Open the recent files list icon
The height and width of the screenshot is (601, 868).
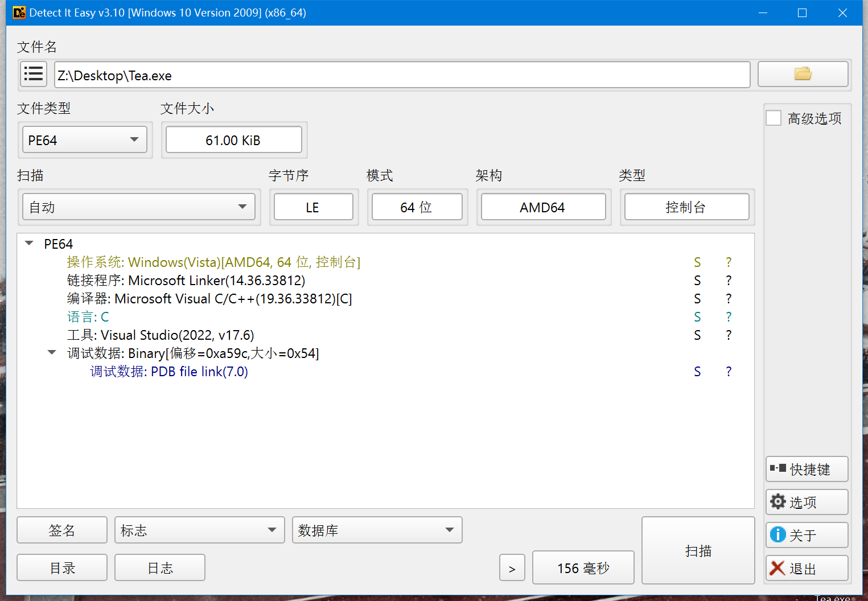[34, 74]
